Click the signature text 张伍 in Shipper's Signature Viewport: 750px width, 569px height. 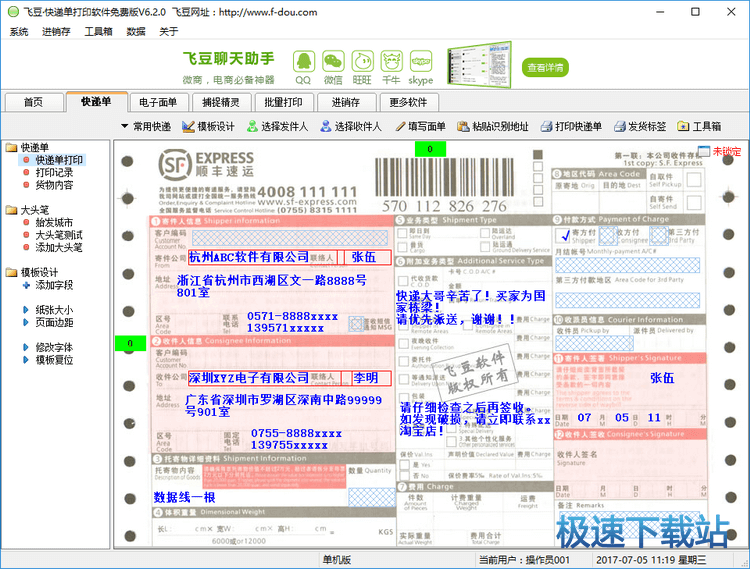(x=662, y=378)
